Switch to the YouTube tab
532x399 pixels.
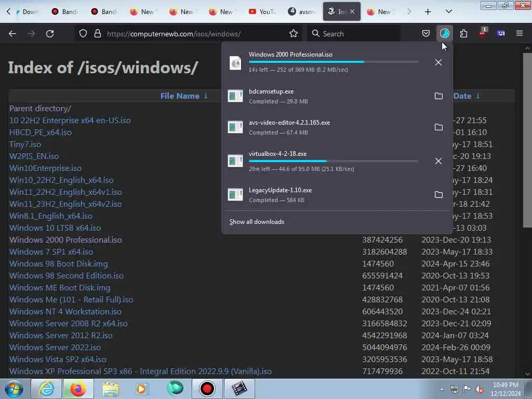tap(262, 11)
